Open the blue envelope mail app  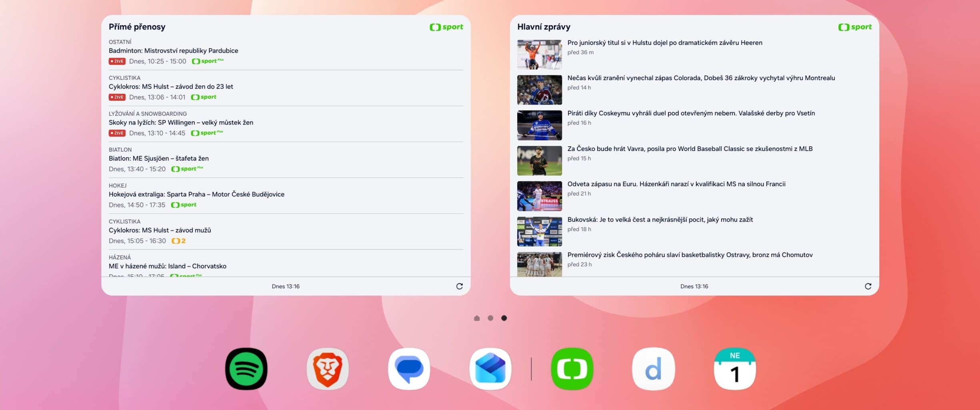coord(490,369)
